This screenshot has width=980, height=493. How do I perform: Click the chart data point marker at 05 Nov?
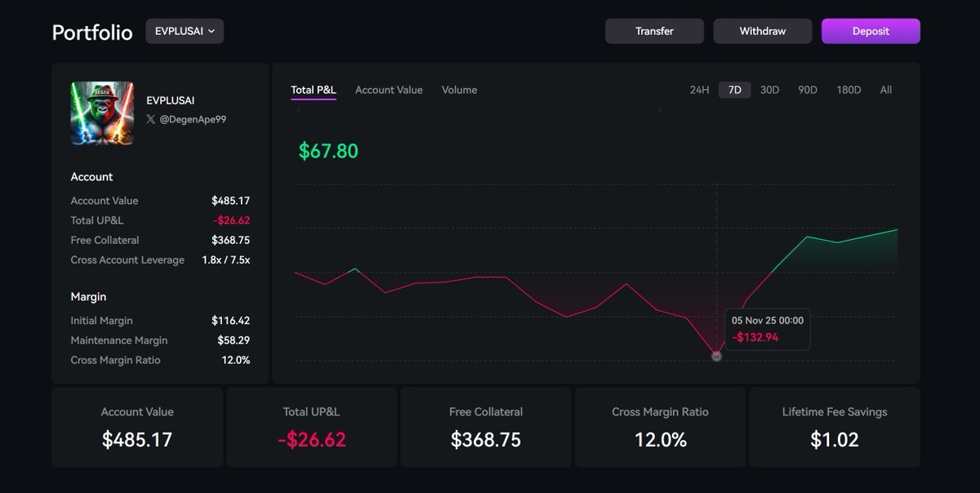(x=716, y=356)
